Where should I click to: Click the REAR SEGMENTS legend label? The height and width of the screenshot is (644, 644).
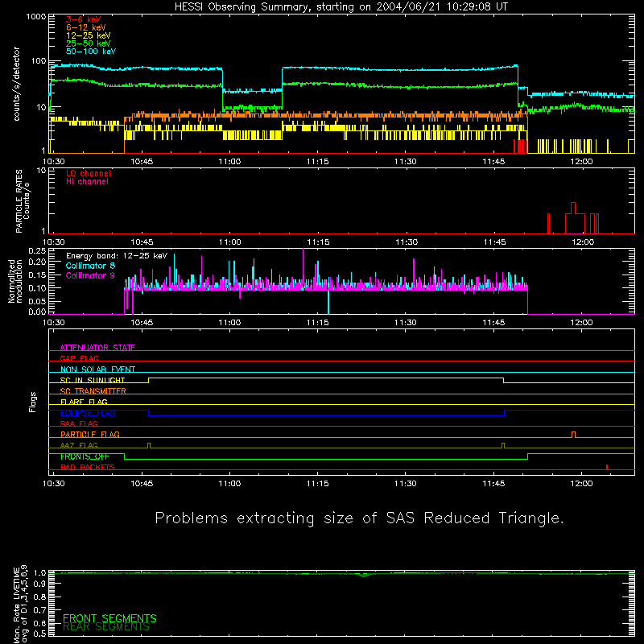[106, 627]
